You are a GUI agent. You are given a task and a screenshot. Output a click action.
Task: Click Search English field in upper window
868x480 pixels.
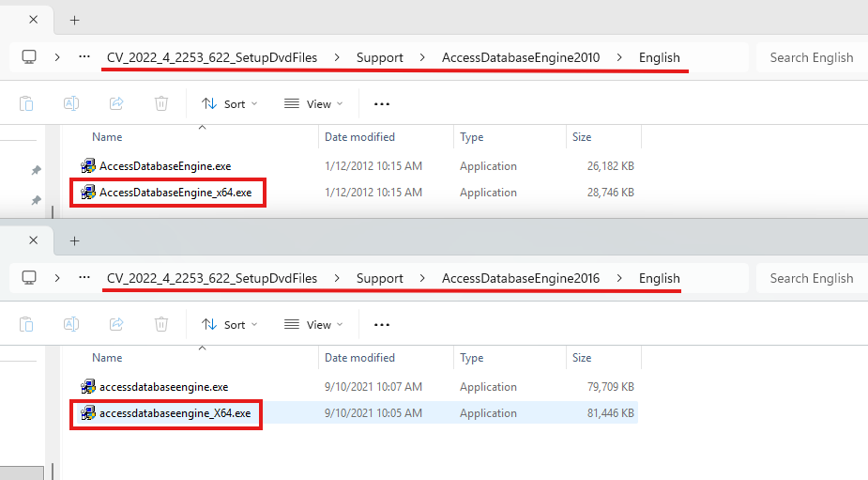click(x=811, y=57)
